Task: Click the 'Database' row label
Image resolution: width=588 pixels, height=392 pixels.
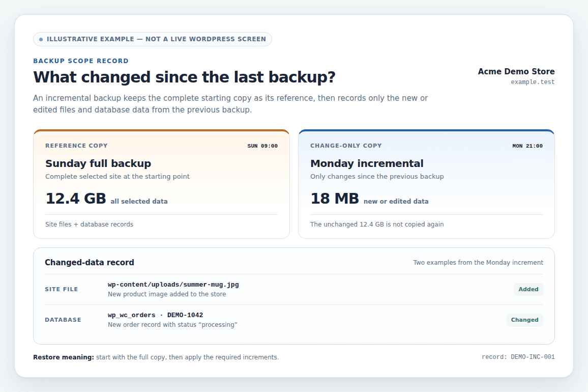Action: (63, 320)
